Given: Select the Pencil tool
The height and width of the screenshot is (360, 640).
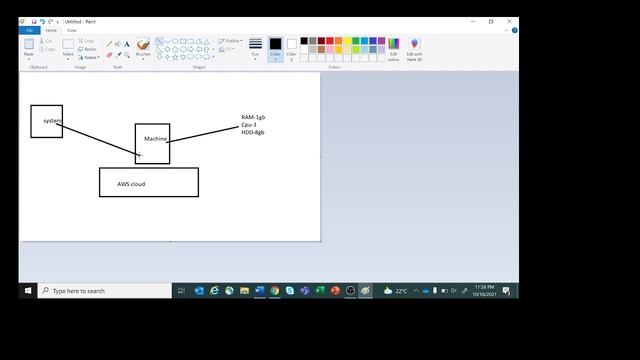Looking at the screenshot, I should (109, 44).
